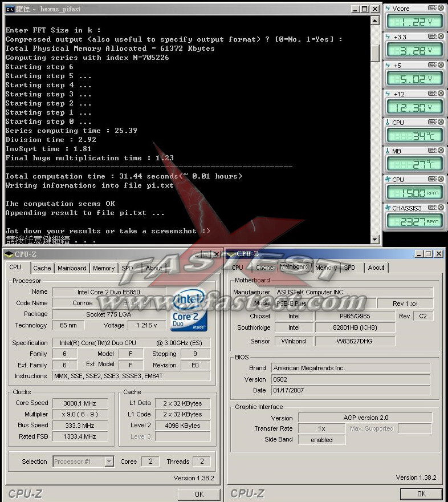
Task: Click the Code Name value Conroe
Action: point(83,303)
